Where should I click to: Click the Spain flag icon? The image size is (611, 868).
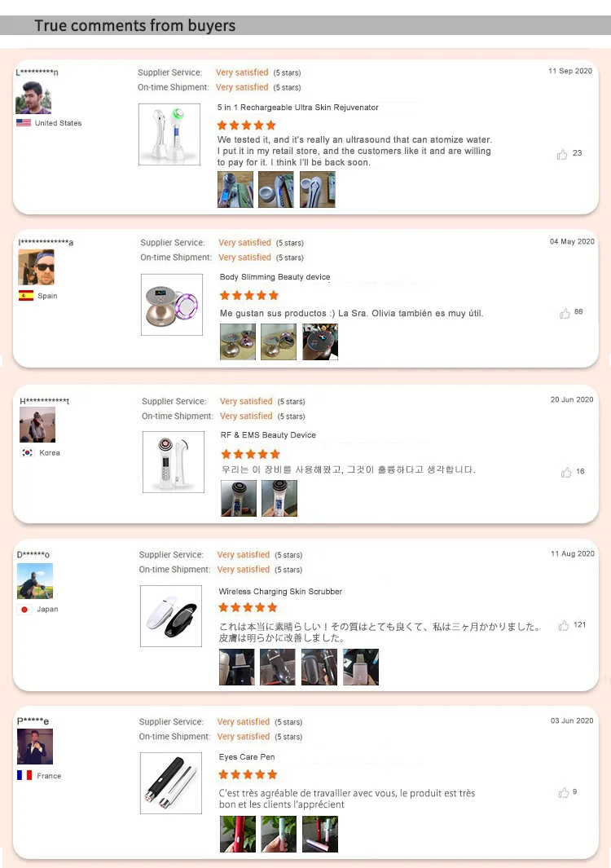pyautogui.click(x=26, y=296)
